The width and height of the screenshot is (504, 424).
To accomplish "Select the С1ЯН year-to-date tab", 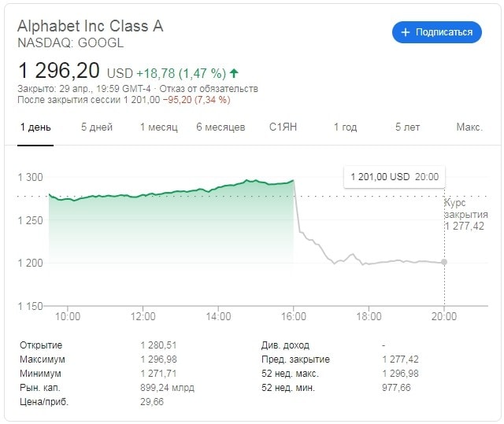I will click(283, 127).
